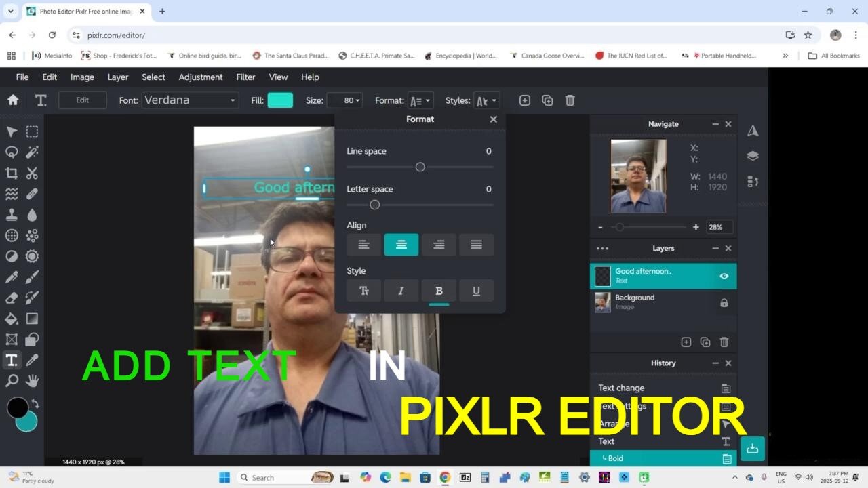The image size is (868, 488).
Task: Open the Styles dropdown
Action: [487, 100]
